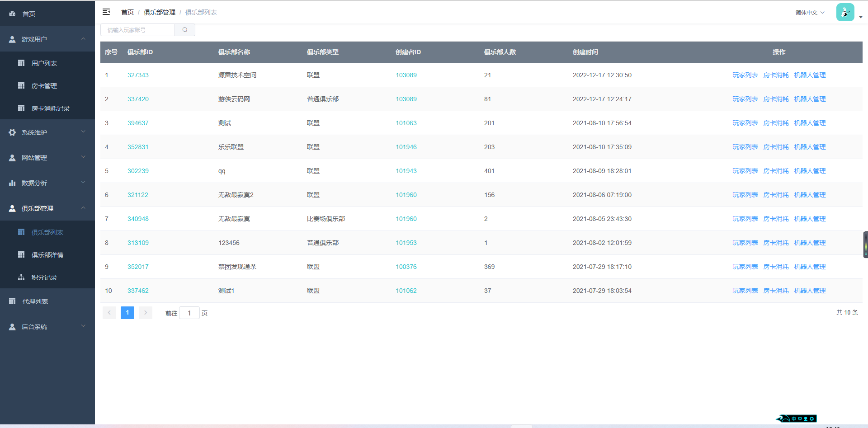Open creator ID 101946 link

point(406,147)
